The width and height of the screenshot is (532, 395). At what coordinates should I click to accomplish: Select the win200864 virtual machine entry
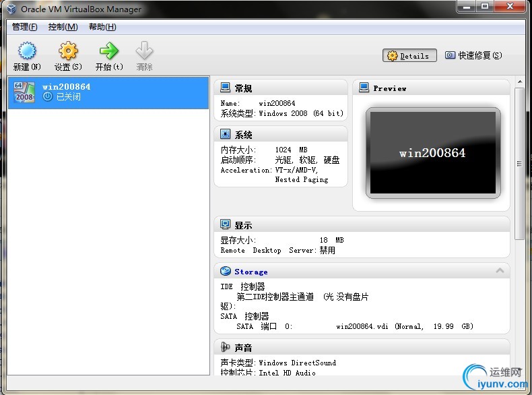tap(108, 92)
